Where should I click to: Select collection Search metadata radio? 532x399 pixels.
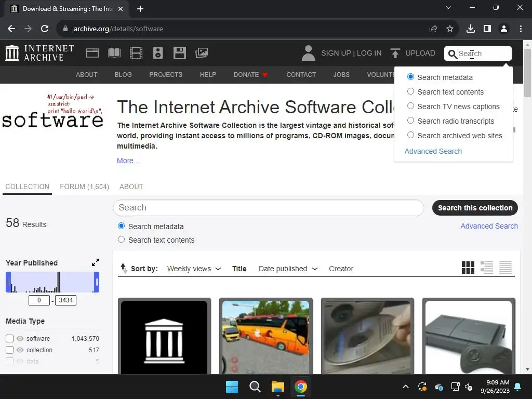pos(121,226)
